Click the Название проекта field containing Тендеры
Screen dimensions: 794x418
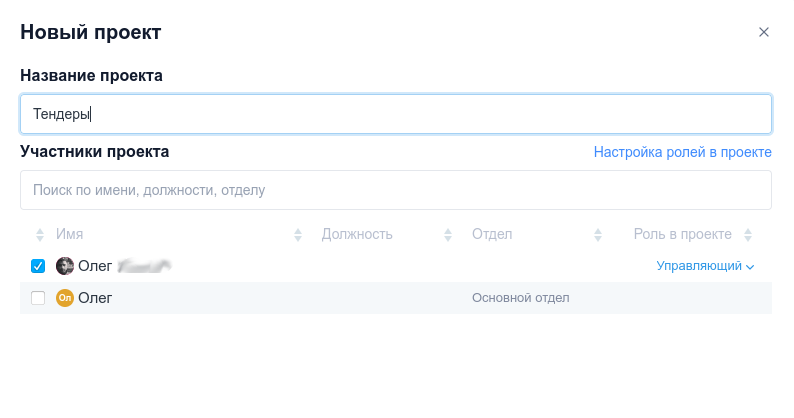tap(396, 114)
